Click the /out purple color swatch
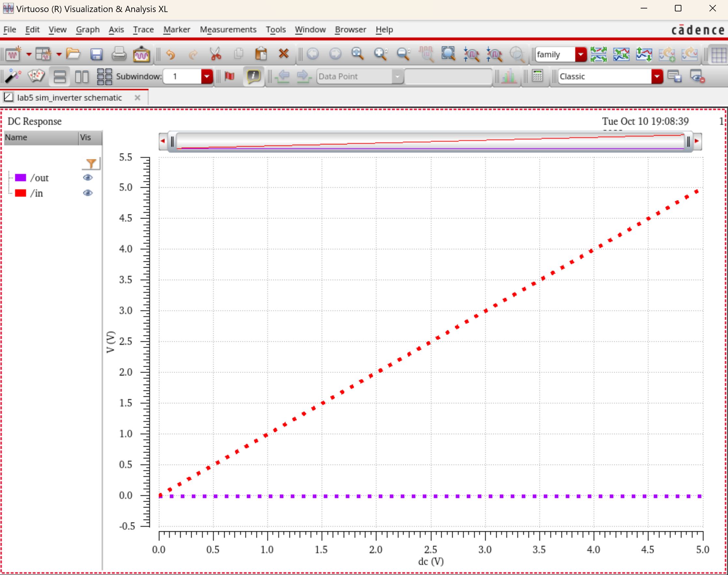Screen dimensions: 728x575 21,177
